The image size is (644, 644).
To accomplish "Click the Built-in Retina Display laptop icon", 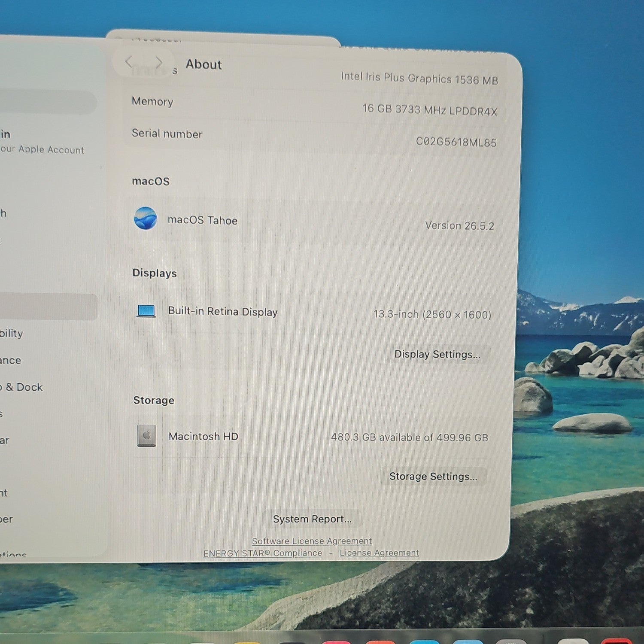I will (146, 311).
